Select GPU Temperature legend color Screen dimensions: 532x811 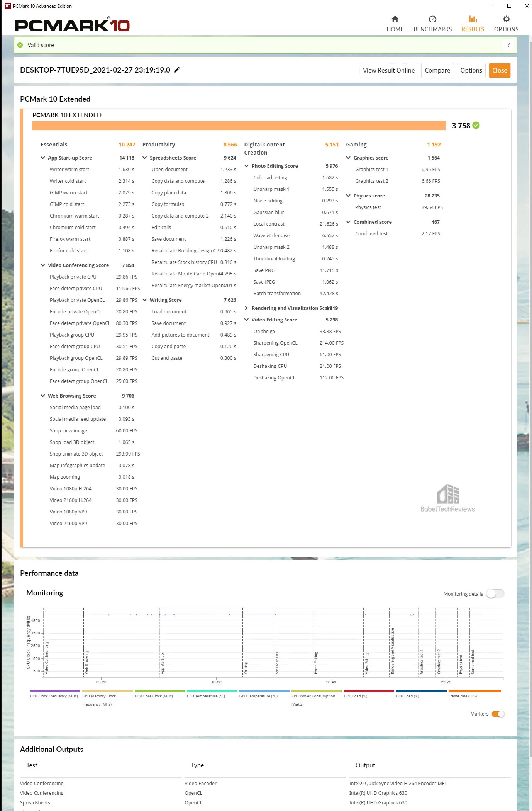[264, 691]
